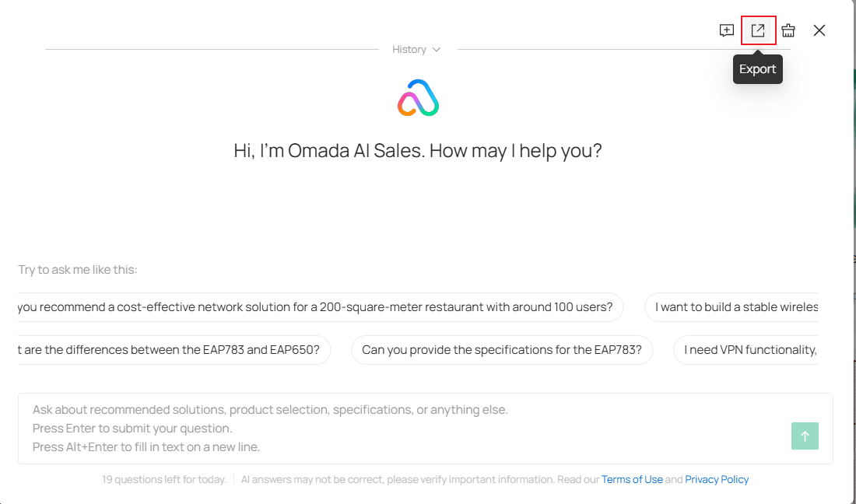Clear the chat with the bin icon

(788, 30)
